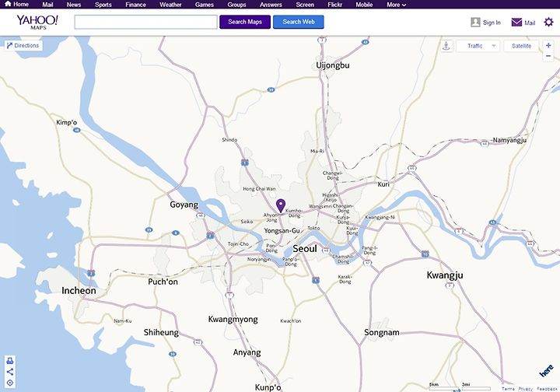
Task: Click the Yongsan-Gu district label
Action: 282,231
